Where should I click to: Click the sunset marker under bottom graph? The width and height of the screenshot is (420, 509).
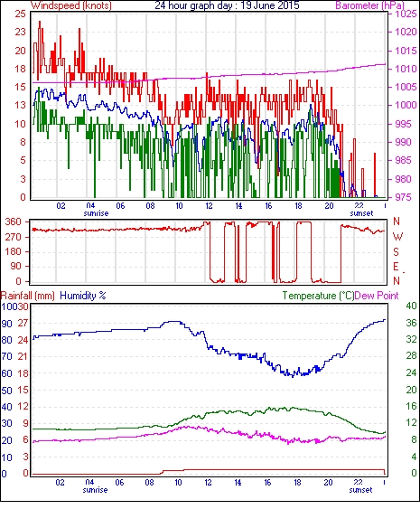point(360,490)
